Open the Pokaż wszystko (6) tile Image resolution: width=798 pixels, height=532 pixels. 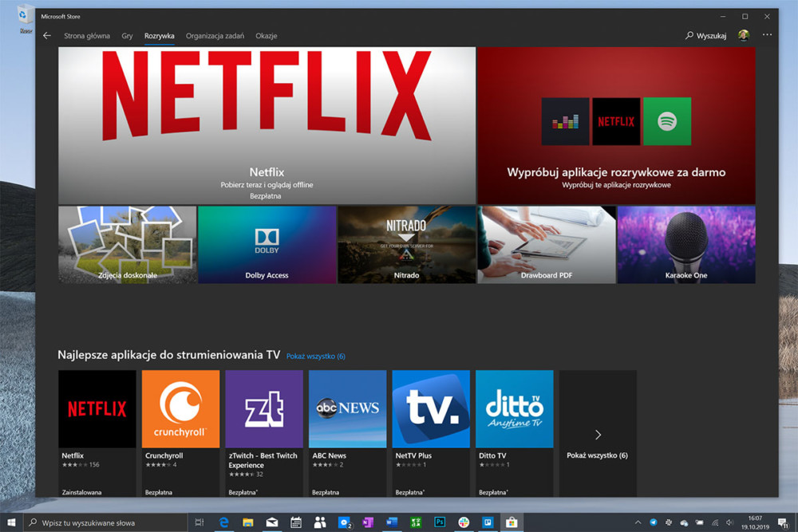(x=598, y=433)
